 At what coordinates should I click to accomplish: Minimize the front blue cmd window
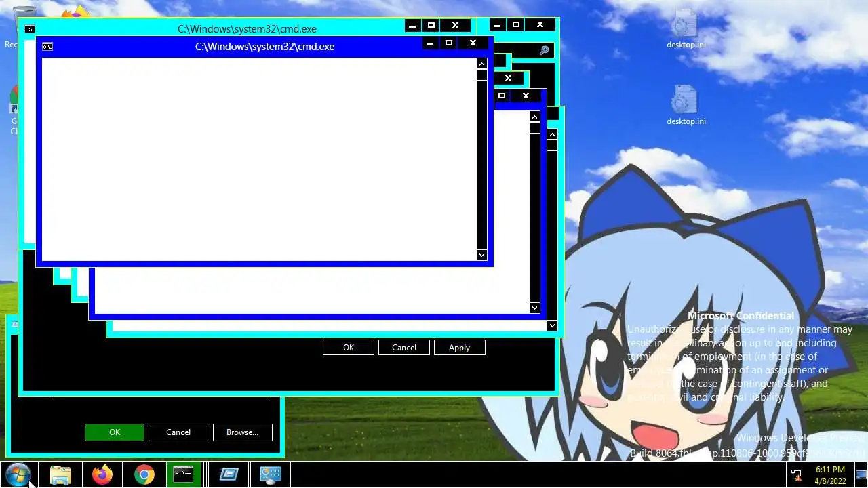[430, 43]
